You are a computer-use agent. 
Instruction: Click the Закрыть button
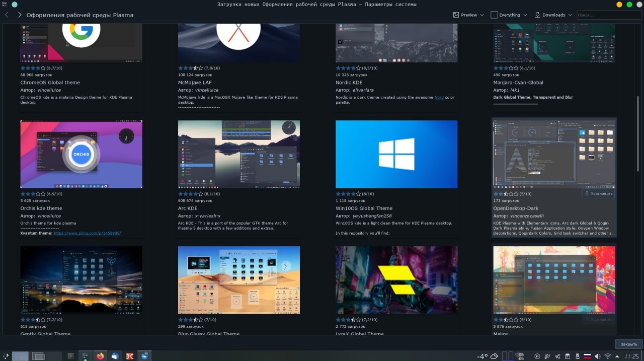(x=628, y=344)
